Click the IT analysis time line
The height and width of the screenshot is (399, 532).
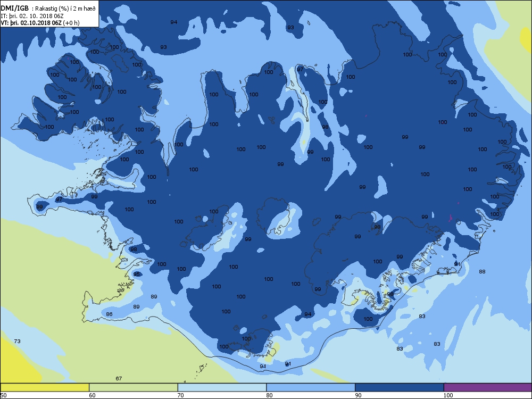[x=32, y=16]
